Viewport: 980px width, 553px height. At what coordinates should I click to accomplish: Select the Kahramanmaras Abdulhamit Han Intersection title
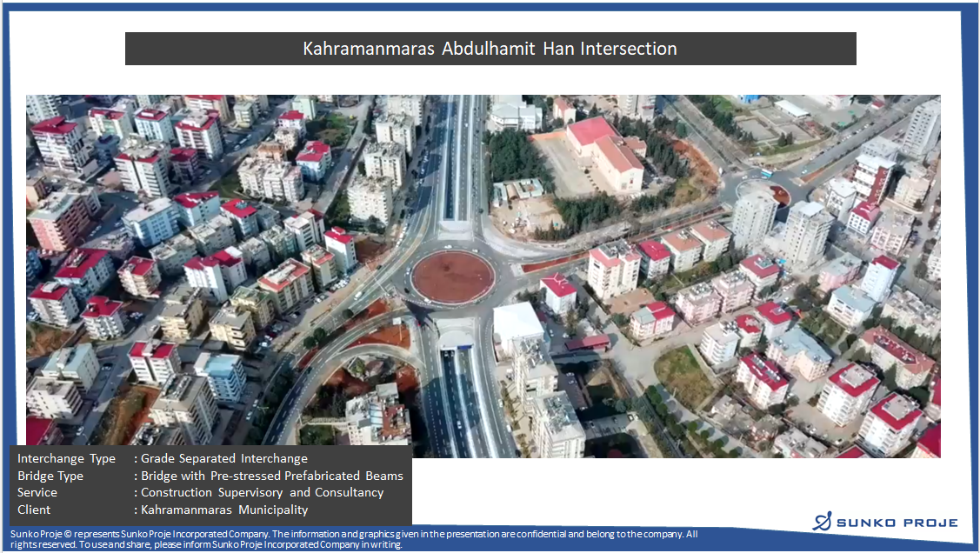pos(490,49)
